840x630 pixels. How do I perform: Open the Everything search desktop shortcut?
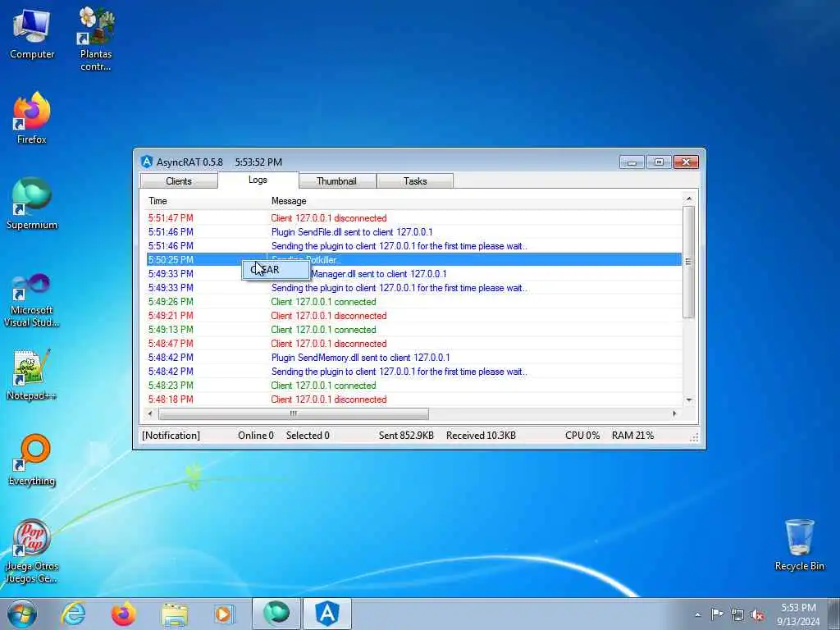(32, 459)
